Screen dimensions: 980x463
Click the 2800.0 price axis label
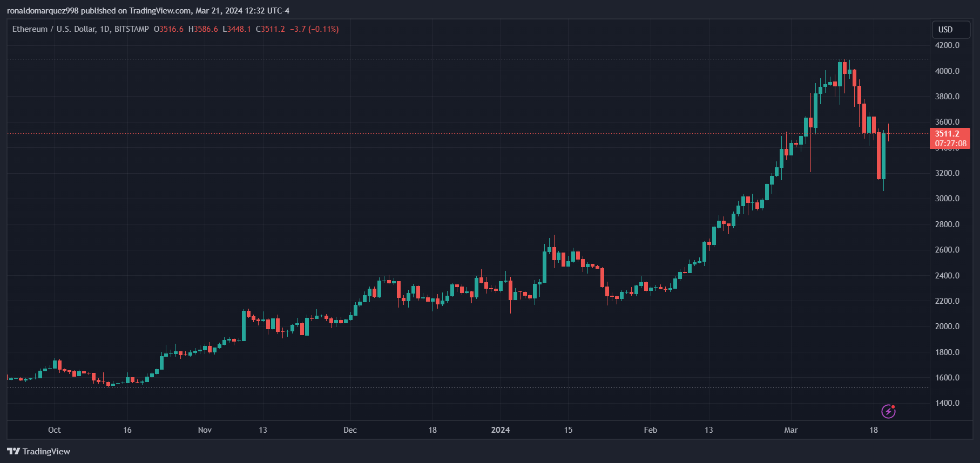(x=948, y=224)
